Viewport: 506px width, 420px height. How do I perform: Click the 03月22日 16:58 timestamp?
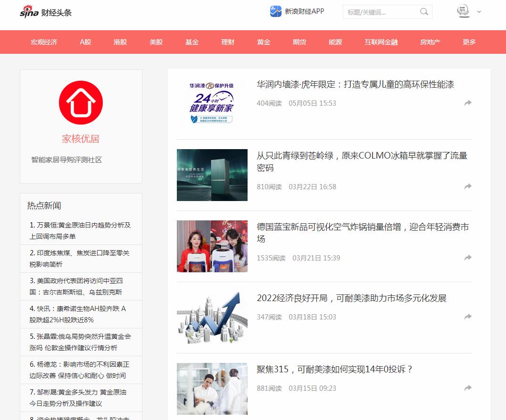[x=312, y=187]
